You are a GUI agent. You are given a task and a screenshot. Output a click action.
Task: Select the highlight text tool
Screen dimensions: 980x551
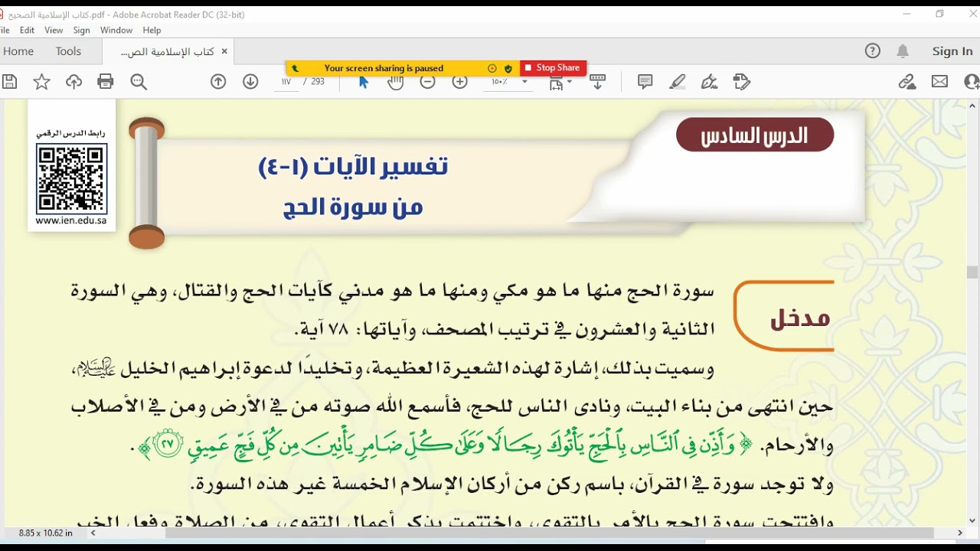[x=678, y=82]
